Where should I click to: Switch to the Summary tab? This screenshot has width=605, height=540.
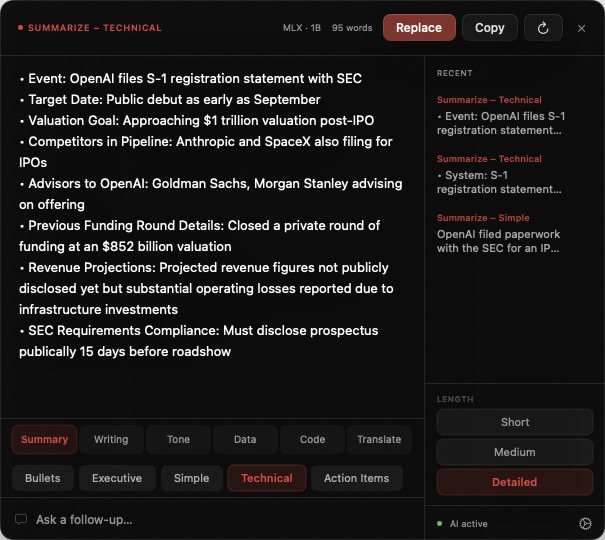click(44, 439)
